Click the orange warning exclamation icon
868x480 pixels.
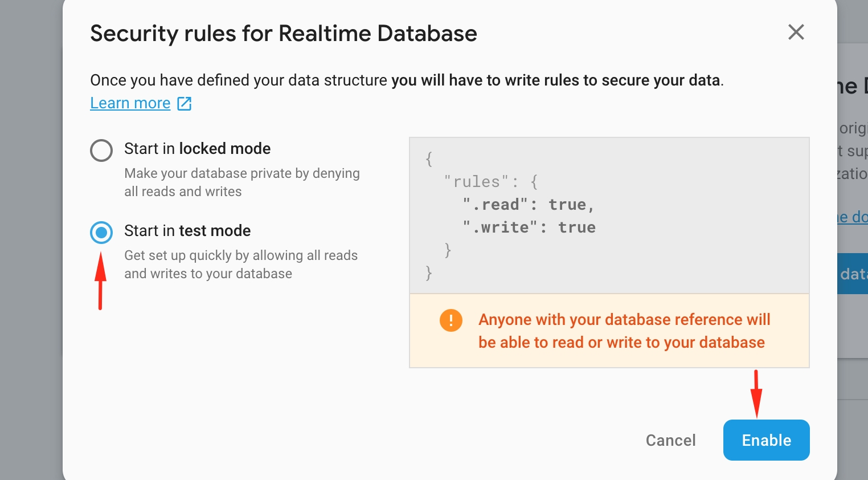click(451, 320)
